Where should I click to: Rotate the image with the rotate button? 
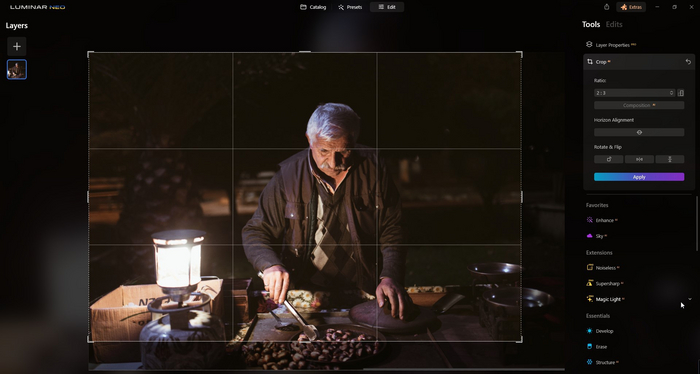coord(608,159)
